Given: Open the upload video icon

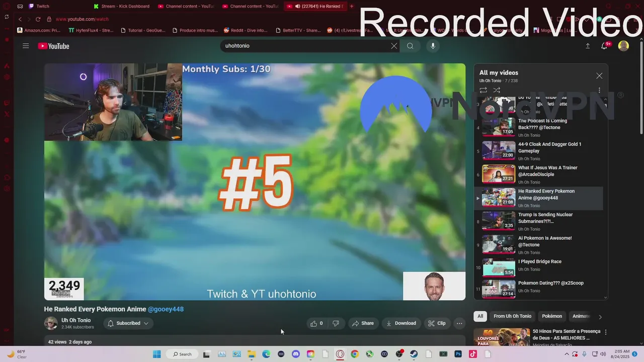Looking at the screenshot, I should pos(588,46).
